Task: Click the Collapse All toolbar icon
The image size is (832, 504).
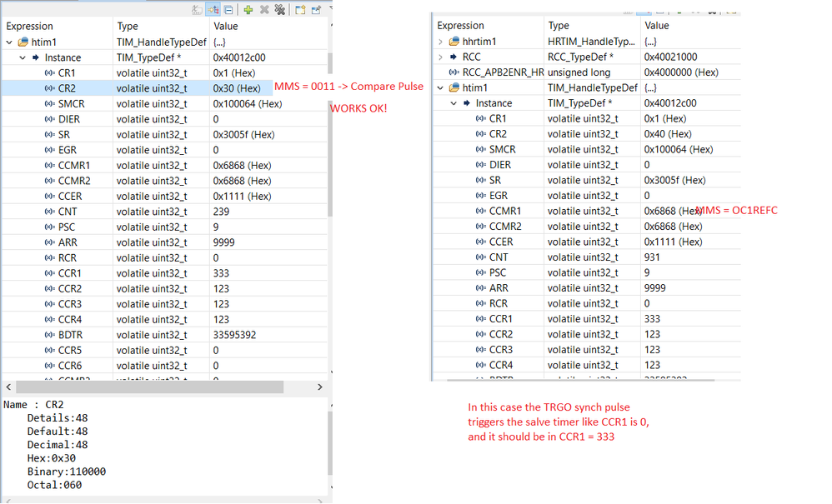Action: pos(228,9)
